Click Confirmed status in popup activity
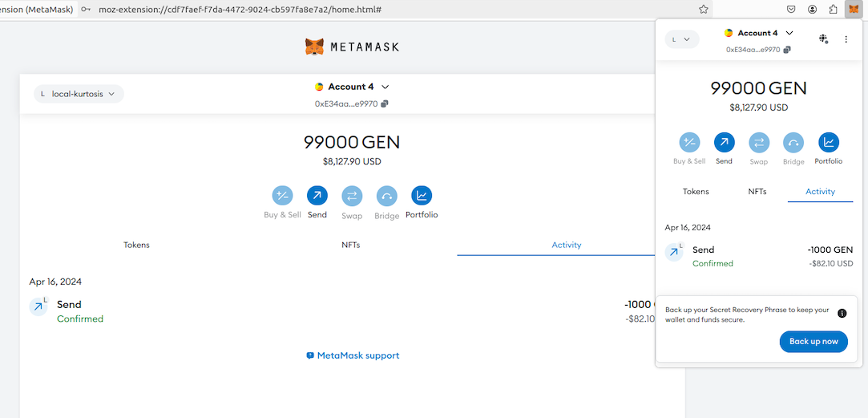This screenshot has width=868, height=418. [713, 263]
